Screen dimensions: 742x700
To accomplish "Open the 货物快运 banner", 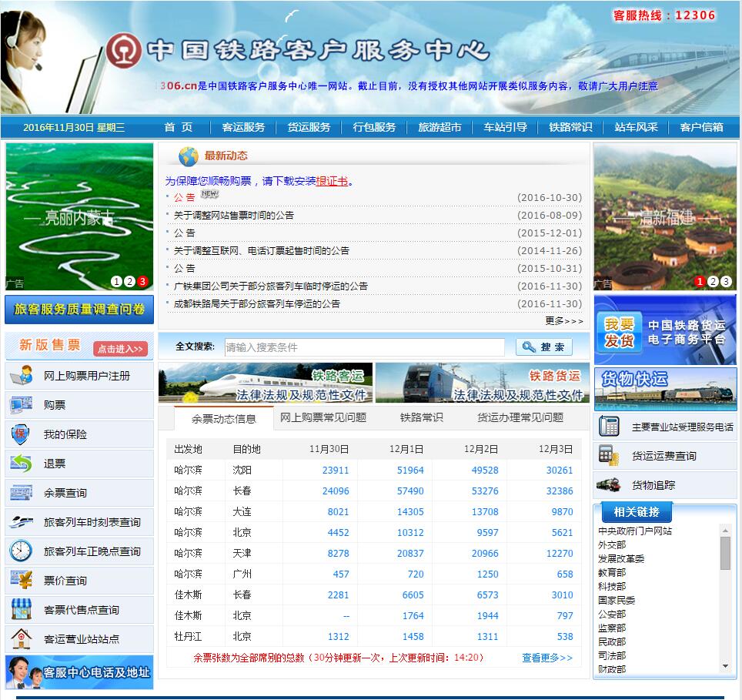I will [665, 389].
